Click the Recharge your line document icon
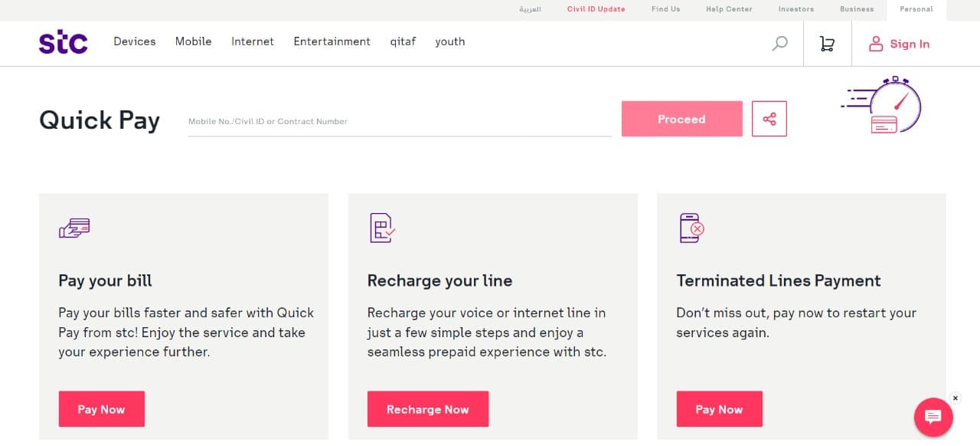 click(381, 228)
